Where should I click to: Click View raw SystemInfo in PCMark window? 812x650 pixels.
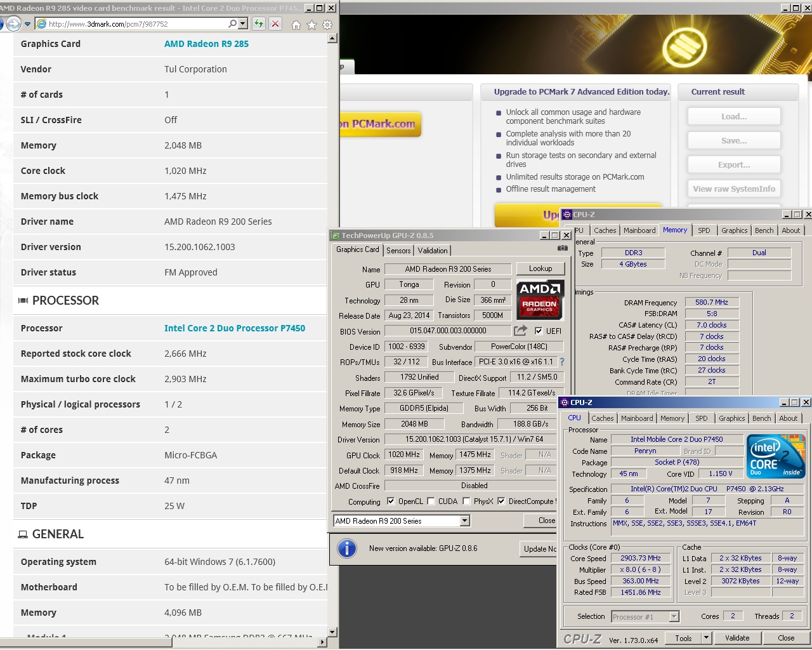734,189
